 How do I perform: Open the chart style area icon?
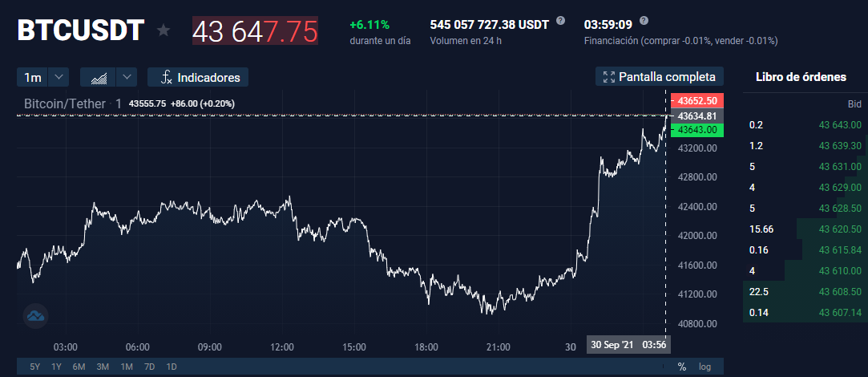[x=99, y=77]
